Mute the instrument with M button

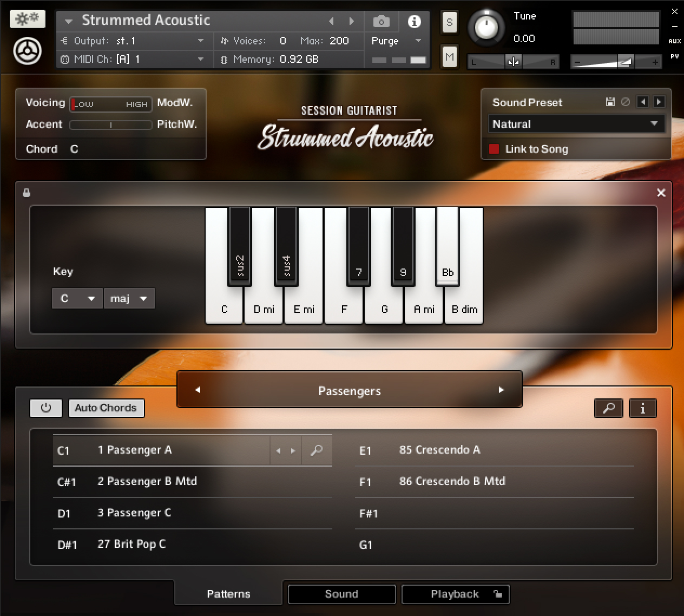(x=449, y=57)
